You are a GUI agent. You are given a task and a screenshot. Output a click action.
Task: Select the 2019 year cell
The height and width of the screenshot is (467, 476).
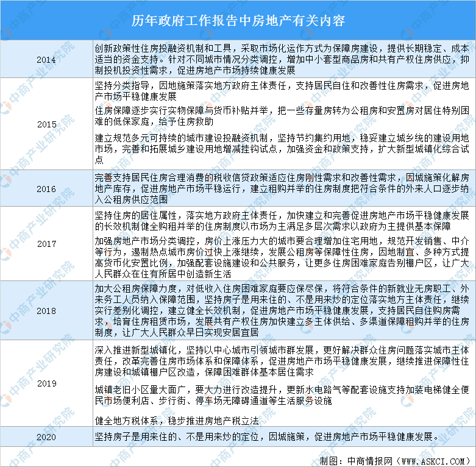click(46, 383)
